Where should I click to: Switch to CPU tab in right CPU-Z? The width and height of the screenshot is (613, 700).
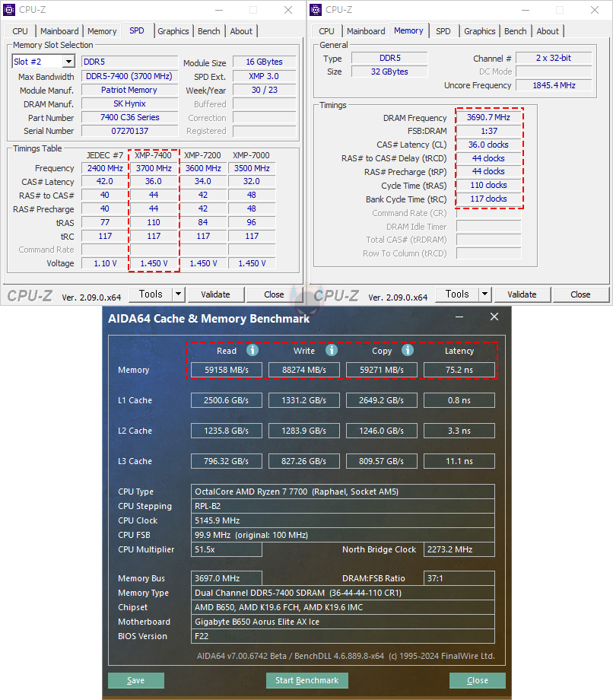(326, 31)
